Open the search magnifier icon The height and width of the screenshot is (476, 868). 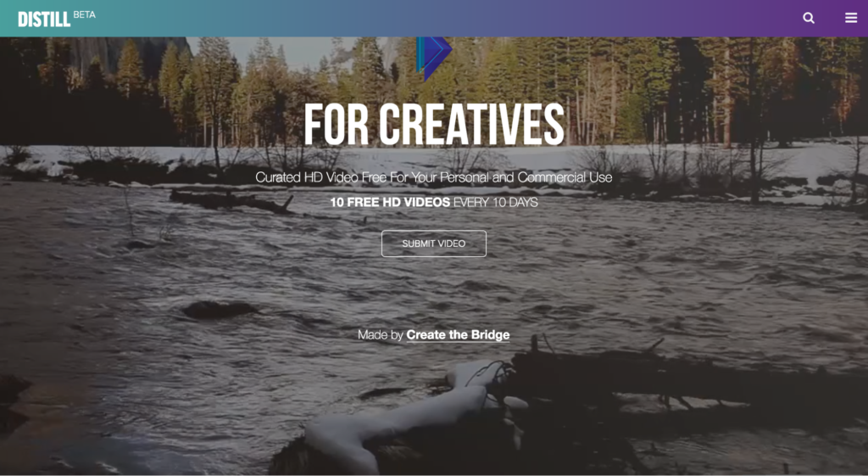pyautogui.click(x=809, y=19)
